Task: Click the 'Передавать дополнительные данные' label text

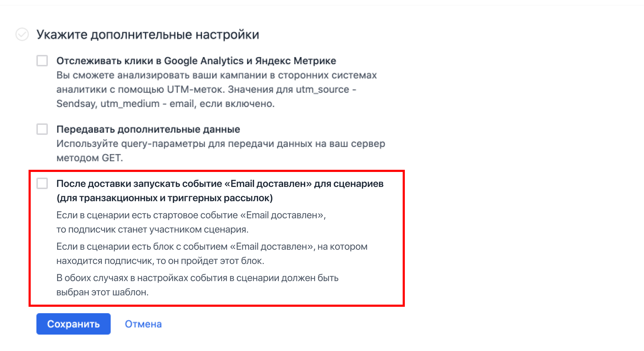Action: [x=148, y=129]
